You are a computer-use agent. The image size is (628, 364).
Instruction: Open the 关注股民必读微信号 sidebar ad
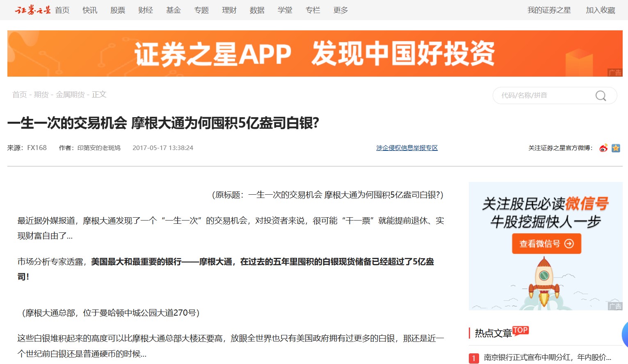click(546, 246)
